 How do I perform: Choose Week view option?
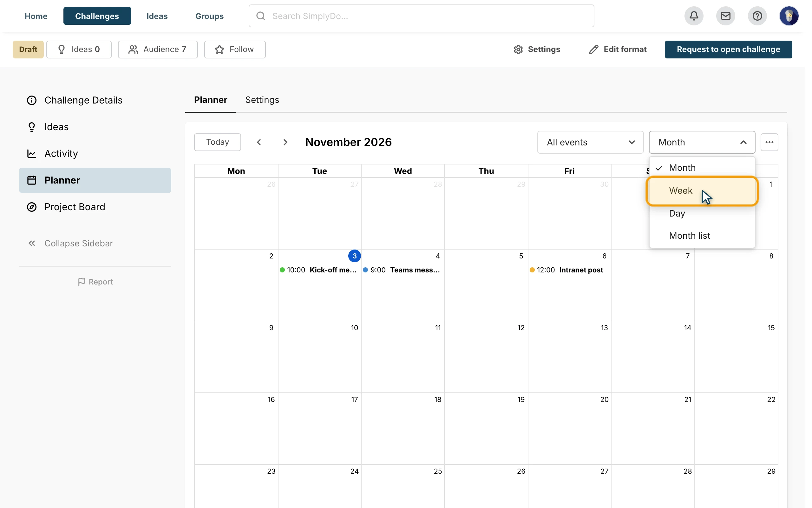pyautogui.click(x=702, y=190)
